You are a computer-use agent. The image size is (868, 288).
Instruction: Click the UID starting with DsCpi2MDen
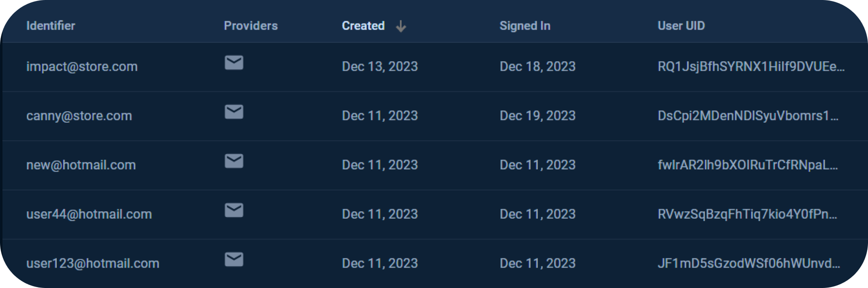pyautogui.click(x=748, y=116)
